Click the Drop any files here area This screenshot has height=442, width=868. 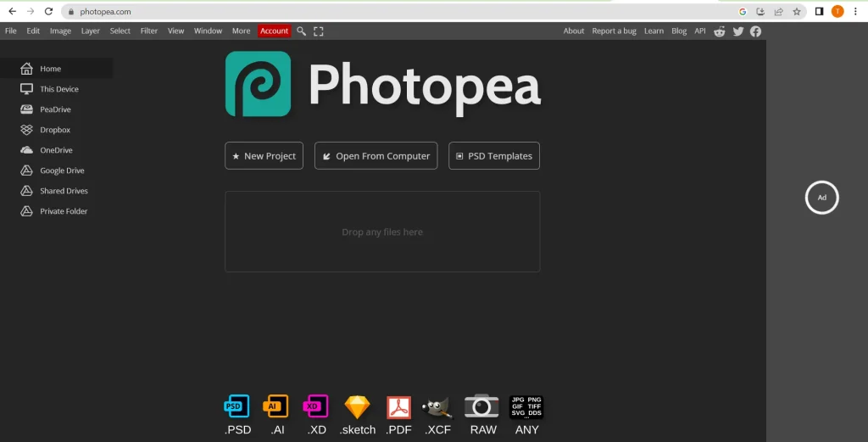(x=382, y=232)
